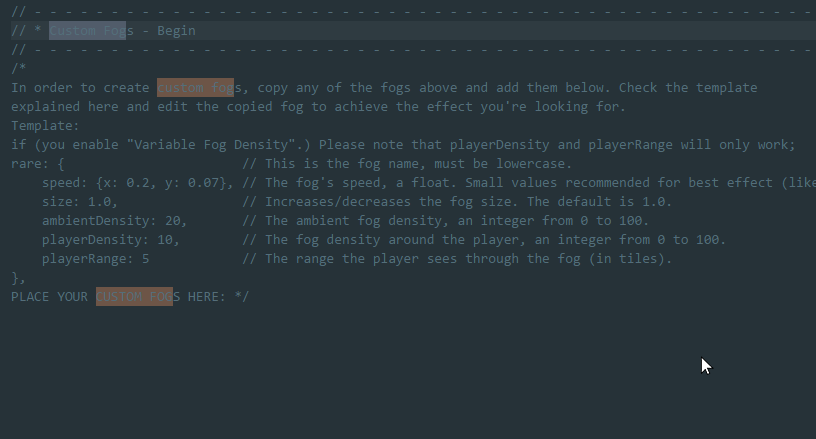This screenshot has height=439, width=816.
Task: Click the 'playerRange: 5' property
Action: 96,259
